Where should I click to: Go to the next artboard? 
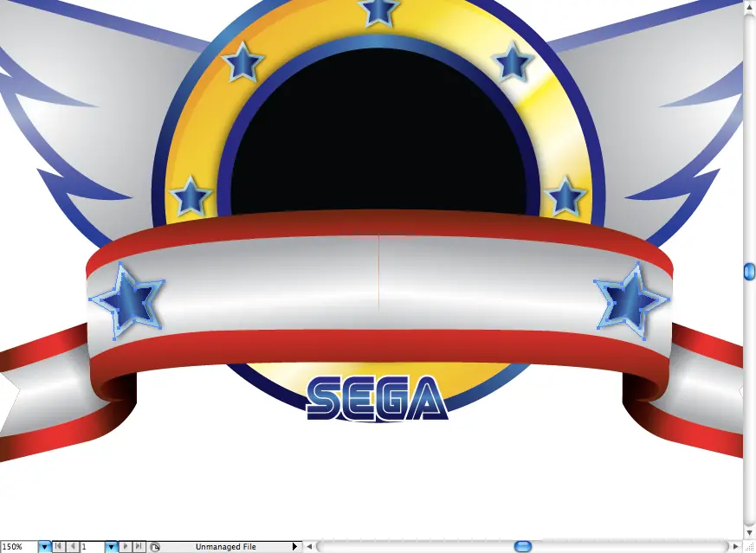[126, 546]
